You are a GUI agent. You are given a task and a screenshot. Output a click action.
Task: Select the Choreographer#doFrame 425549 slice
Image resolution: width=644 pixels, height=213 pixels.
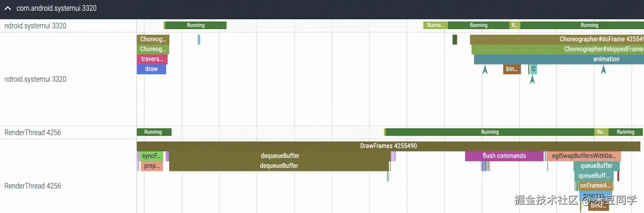point(557,39)
